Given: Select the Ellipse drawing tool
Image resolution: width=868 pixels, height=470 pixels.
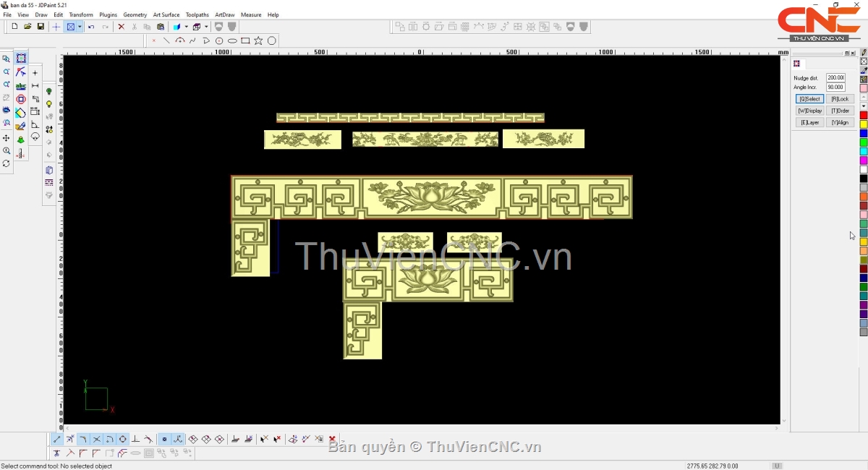Looking at the screenshot, I should tap(232, 40).
